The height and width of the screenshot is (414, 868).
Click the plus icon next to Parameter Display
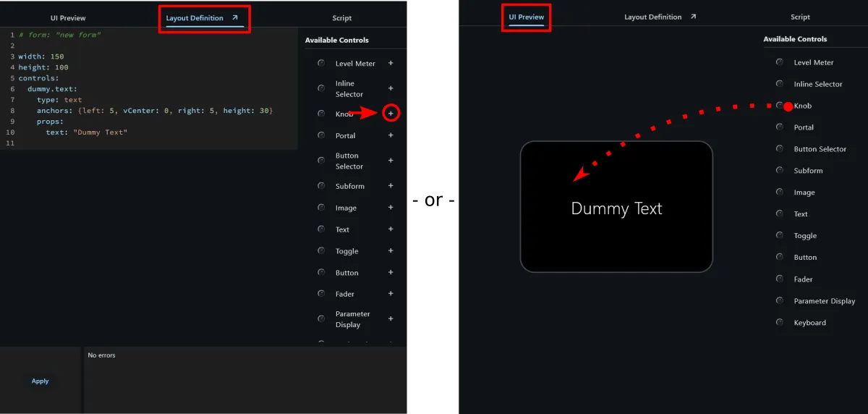pyautogui.click(x=391, y=319)
